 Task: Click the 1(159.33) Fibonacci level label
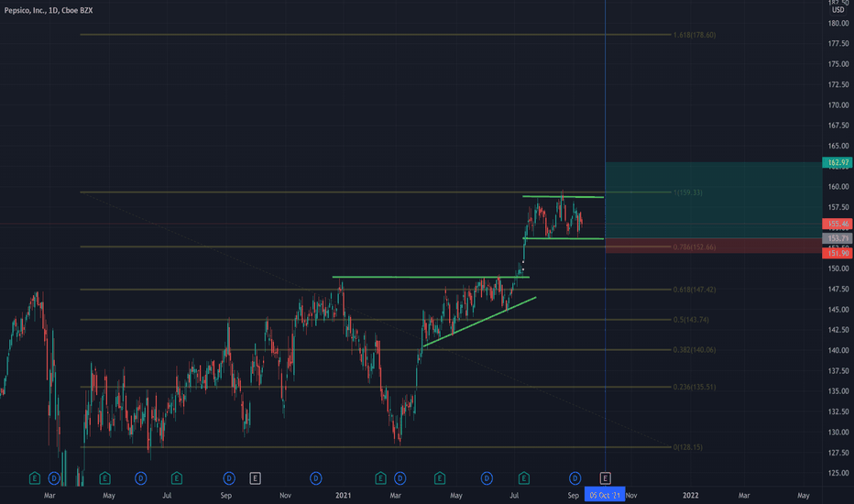688,192
